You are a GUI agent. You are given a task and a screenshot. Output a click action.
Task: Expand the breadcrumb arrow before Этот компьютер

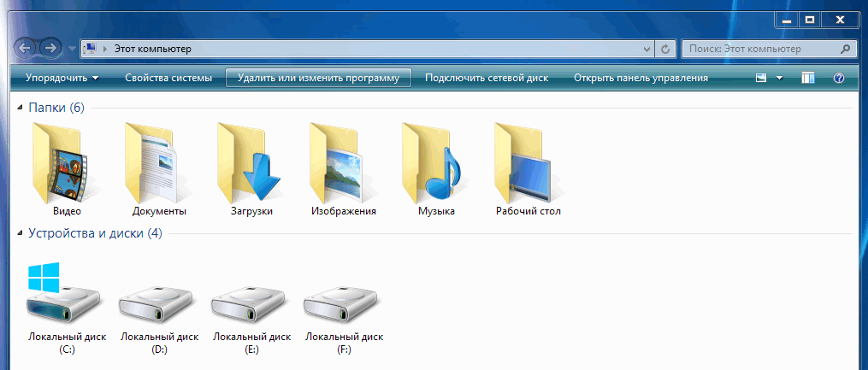point(105,49)
